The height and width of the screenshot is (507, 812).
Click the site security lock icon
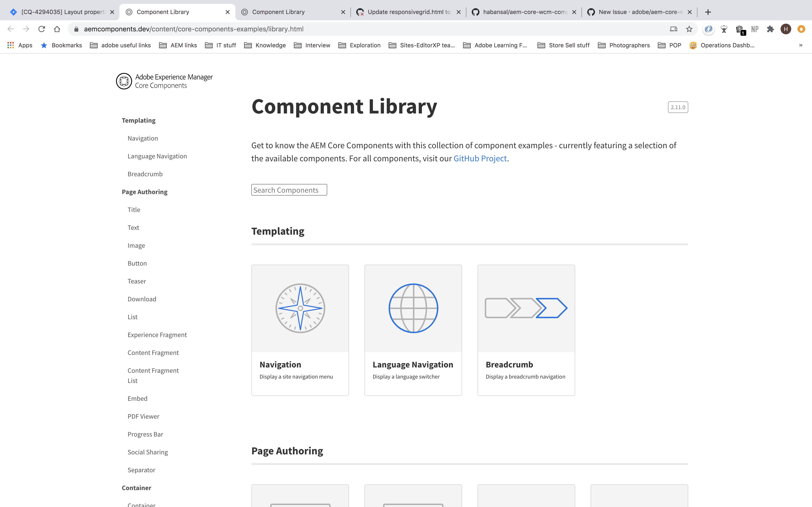coord(75,29)
